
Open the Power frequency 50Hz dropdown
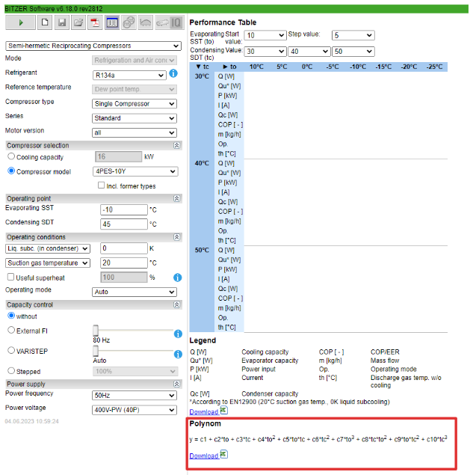tap(135, 396)
